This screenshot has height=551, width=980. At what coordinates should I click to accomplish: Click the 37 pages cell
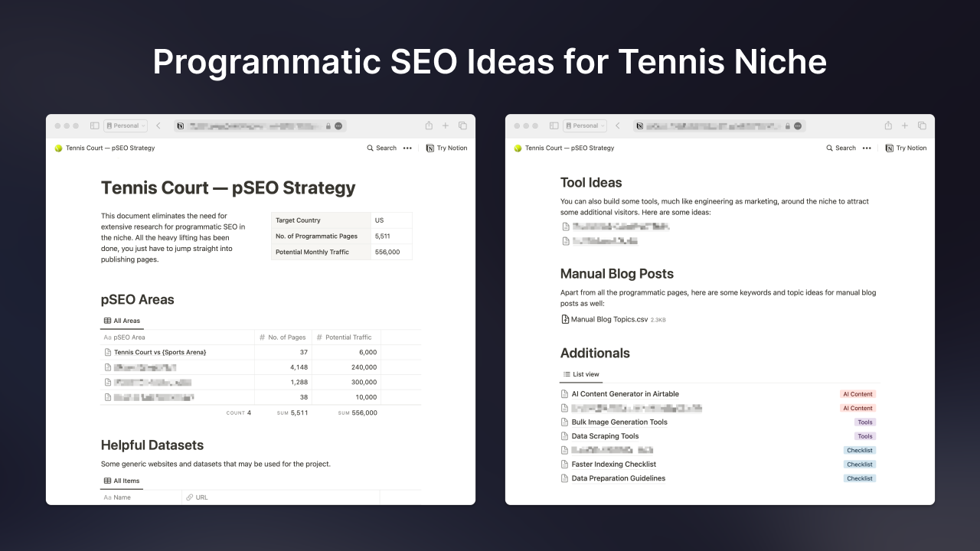pos(283,352)
